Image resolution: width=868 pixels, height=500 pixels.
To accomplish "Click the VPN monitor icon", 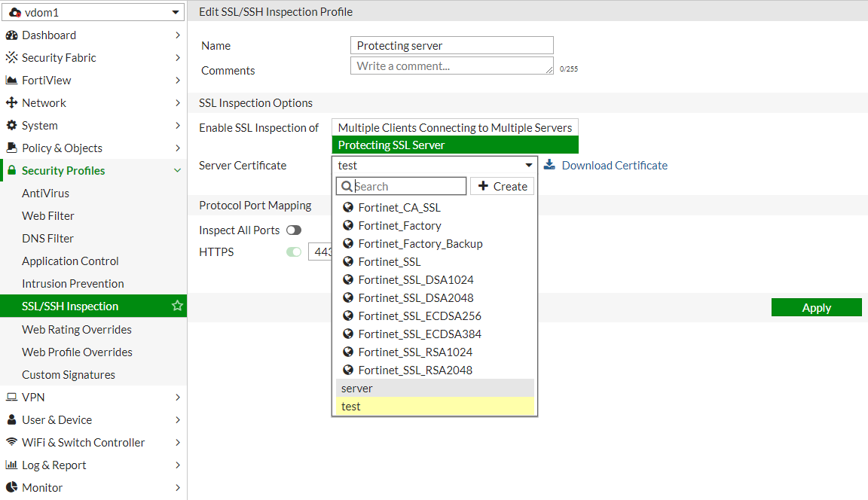I will pos(11,397).
